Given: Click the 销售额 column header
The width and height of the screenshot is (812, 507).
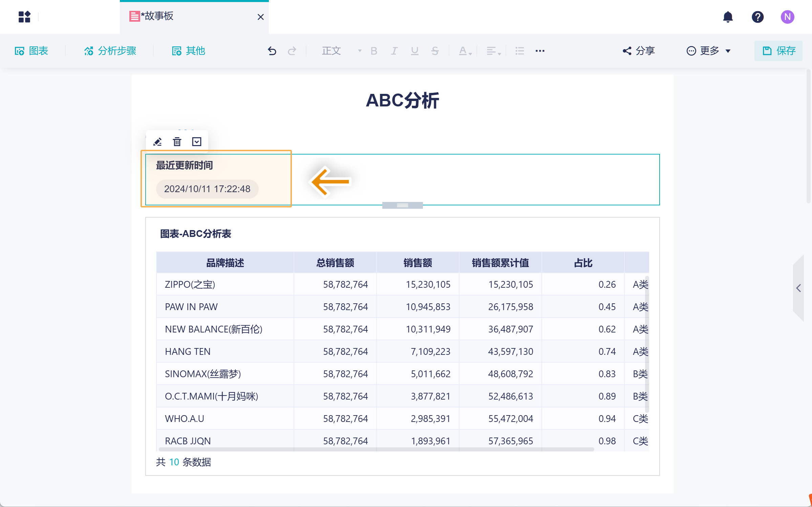Looking at the screenshot, I should click(x=418, y=263).
